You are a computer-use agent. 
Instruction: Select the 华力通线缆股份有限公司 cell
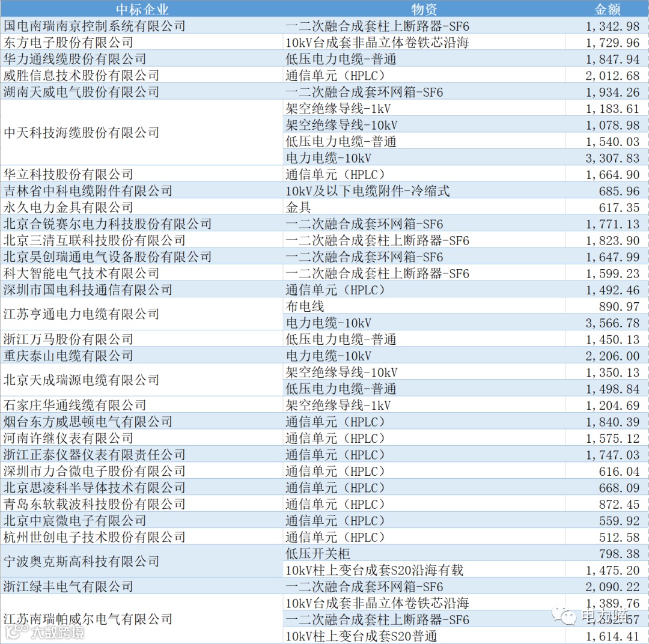pos(142,59)
